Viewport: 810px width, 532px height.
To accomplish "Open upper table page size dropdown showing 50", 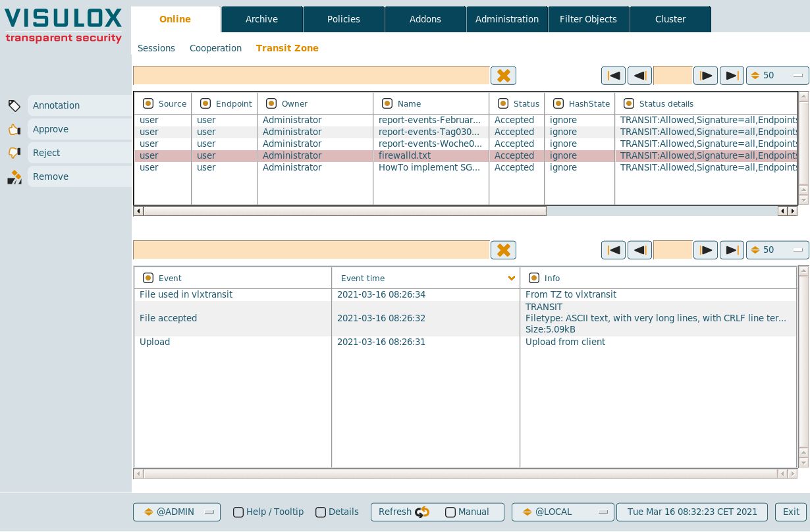I will pos(777,76).
